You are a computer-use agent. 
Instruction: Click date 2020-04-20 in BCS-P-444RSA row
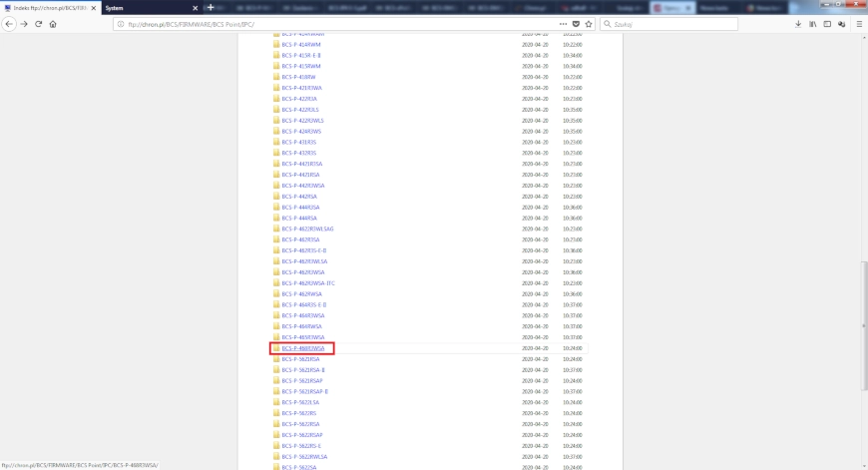pos(535,219)
